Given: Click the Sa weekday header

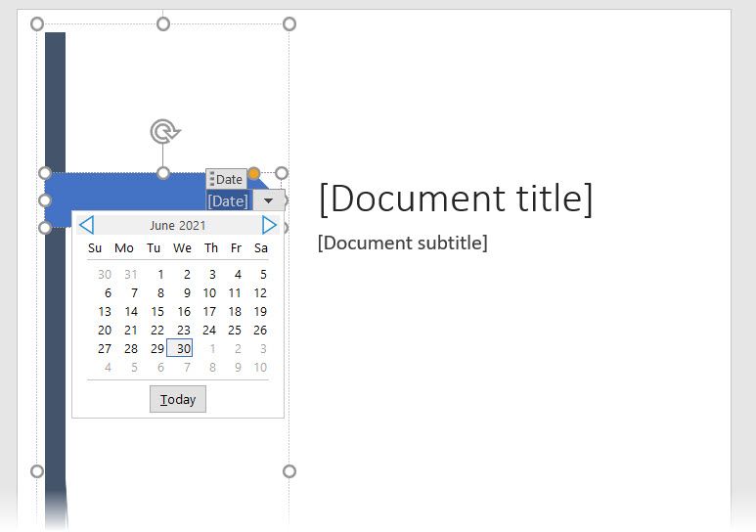Looking at the screenshot, I should (x=261, y=248).
